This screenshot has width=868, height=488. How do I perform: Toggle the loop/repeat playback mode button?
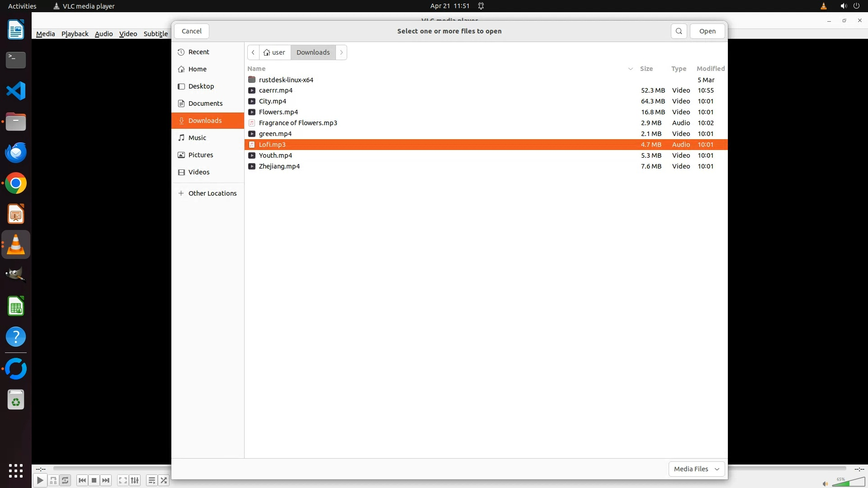[x=65, y=480]
